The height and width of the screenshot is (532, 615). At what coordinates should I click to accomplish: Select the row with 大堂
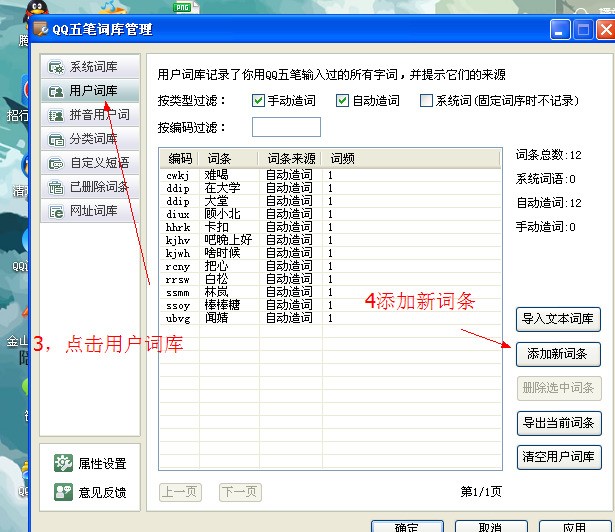coord(330,201)
